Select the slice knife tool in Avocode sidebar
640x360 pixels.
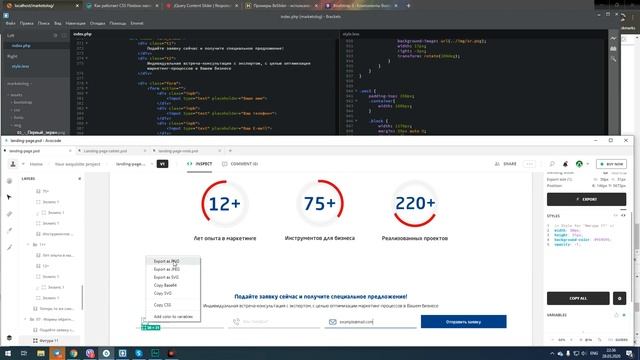9,247
